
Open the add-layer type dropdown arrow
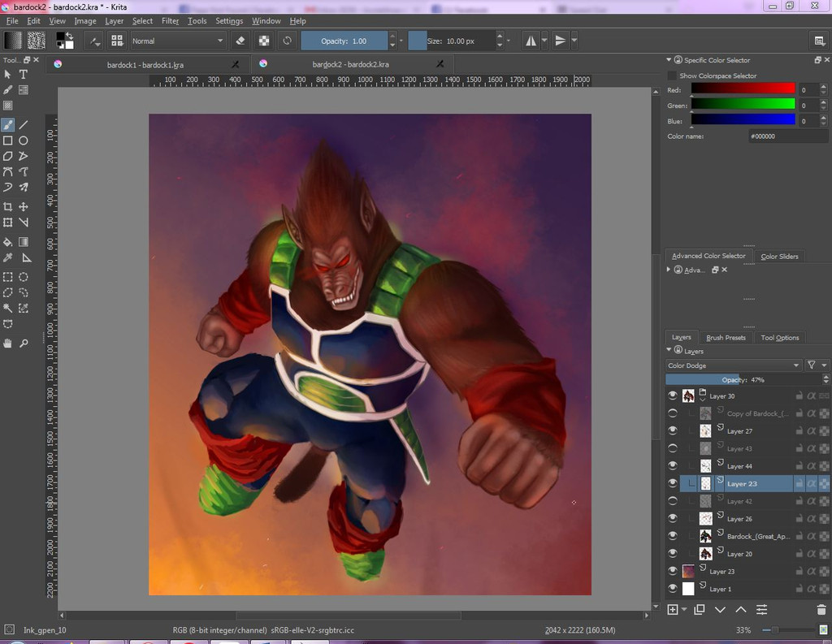point(684,610)
